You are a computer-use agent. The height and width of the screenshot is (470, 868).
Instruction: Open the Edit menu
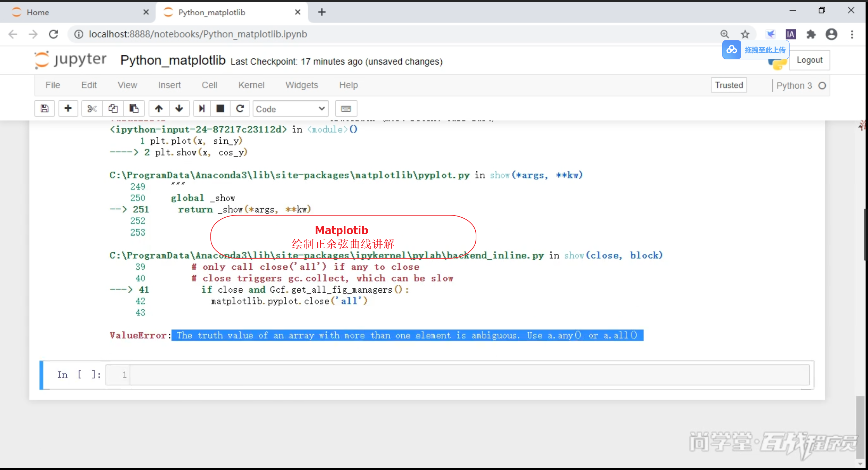[89, 85]
